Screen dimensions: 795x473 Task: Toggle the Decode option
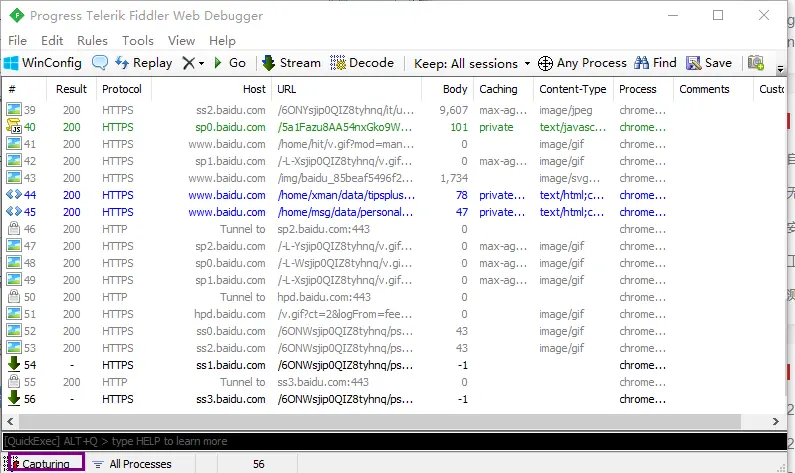(x=362, y=63)
